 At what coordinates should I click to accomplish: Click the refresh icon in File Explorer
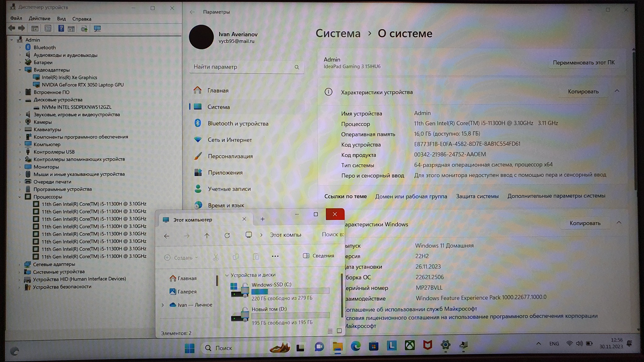pyautogui.click(x=227, y=235)
